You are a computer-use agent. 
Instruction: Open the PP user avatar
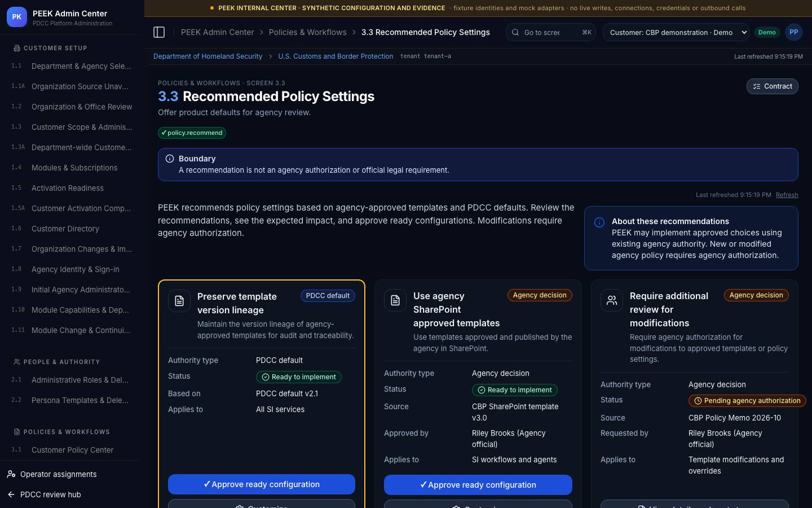(x=793, y=32)
